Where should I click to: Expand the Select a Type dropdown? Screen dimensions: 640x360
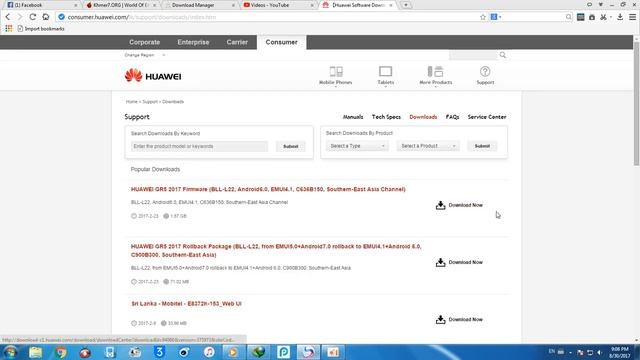click(x=357, y=146)
